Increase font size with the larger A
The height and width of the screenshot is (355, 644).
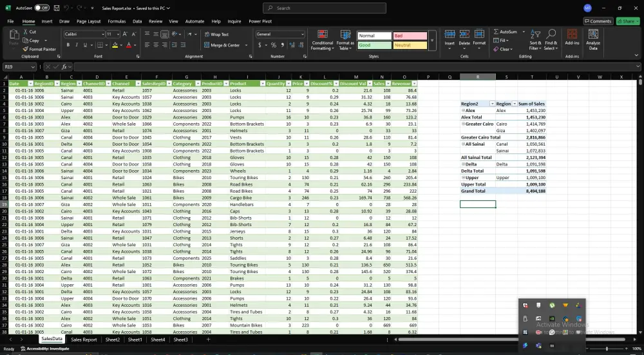pyautogui.click(x=125, y=34)
